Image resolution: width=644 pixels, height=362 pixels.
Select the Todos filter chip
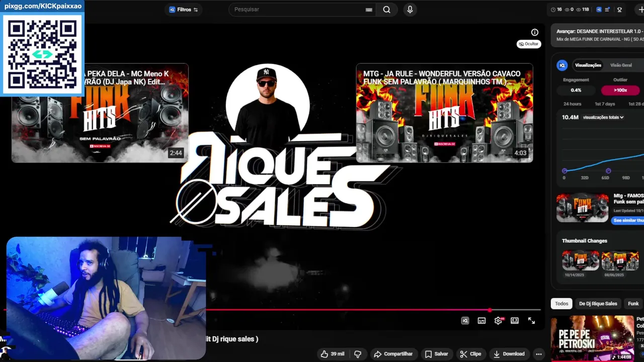pyautogui.click(x=561, y=304)
